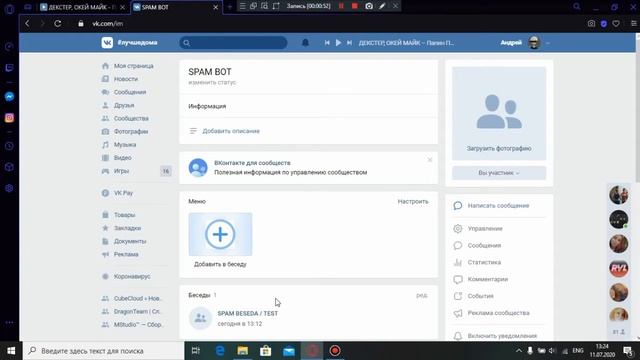Screen dimensions: 640x360
Task: Stop the screen recording
Action: click(x=355, y=6)
